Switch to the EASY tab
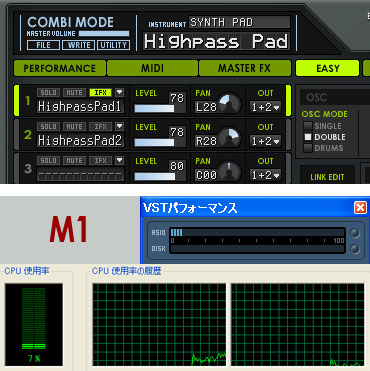The image size is (370, 371). point(327,68)
